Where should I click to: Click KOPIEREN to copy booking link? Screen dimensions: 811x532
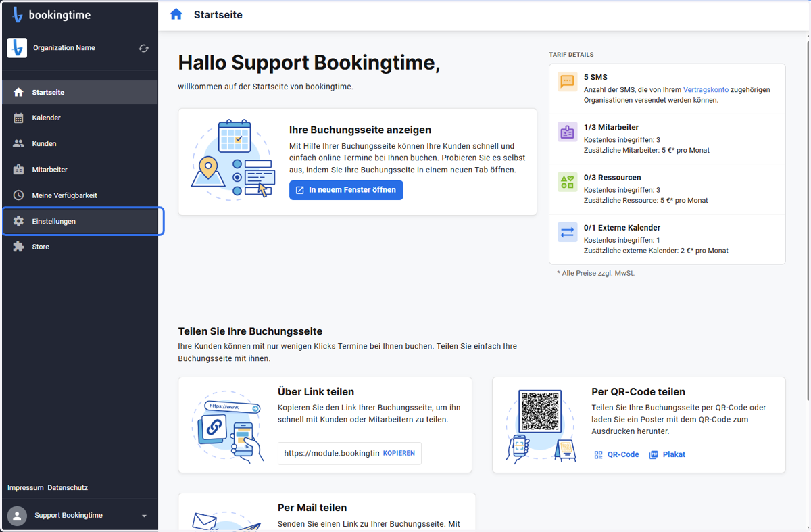coord(399,453)
